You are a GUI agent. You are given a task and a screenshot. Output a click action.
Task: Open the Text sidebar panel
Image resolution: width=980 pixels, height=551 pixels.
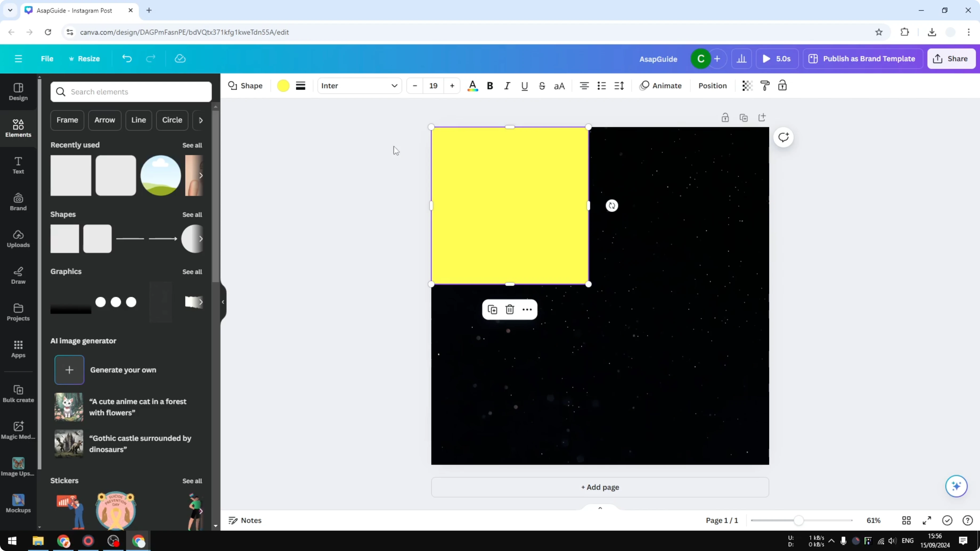[x=18, y=165]
